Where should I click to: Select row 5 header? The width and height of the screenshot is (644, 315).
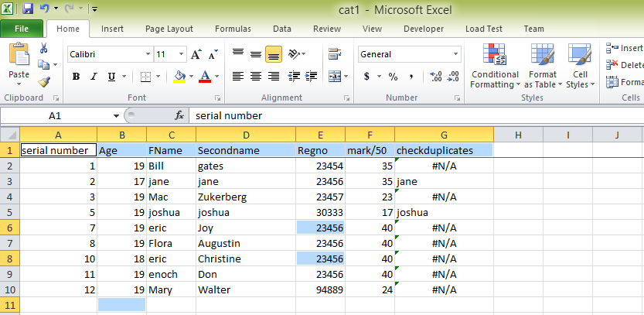coord(10,213)
